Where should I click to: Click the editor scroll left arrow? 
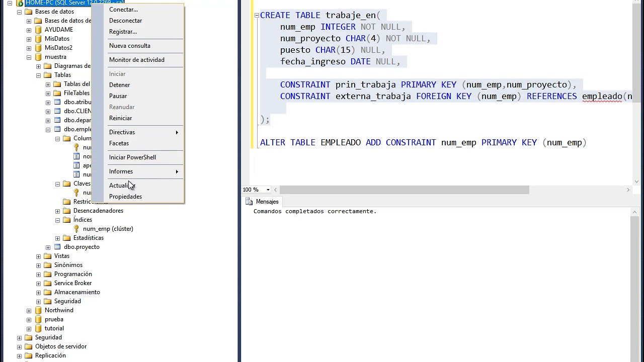coord(275,190)
